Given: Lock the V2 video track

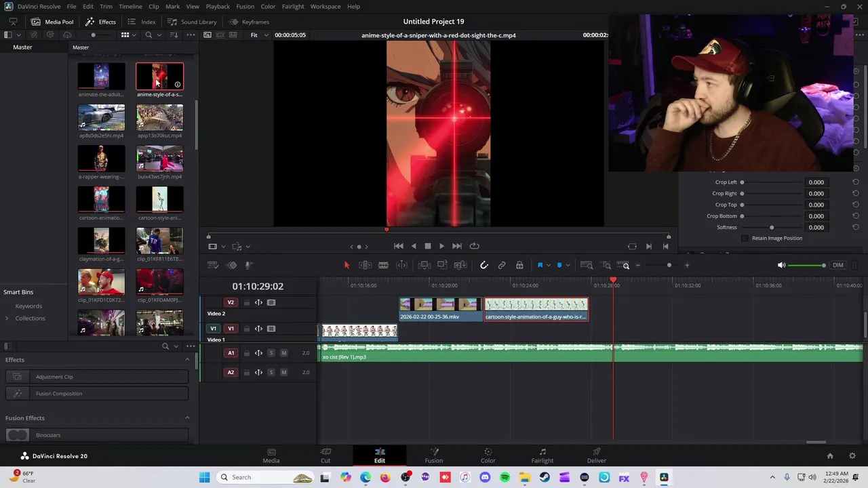Looking at the screenshot, I should 246,302.
